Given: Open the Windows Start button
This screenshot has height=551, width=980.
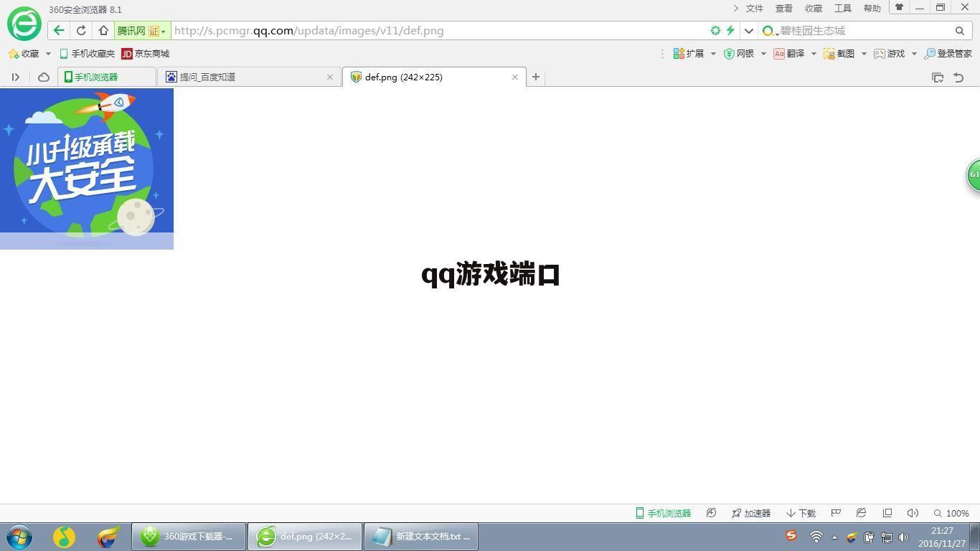Looking at the screenshot, I should pos(19,537).
